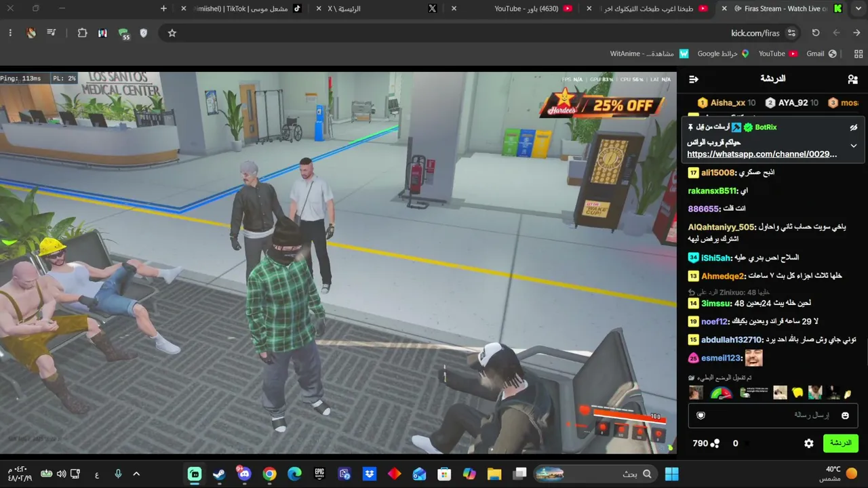Screen dimensions: 868x488
Task: Open Google Chrome from the taskbar
Action: pyautogui.click(x=269, y=474)
